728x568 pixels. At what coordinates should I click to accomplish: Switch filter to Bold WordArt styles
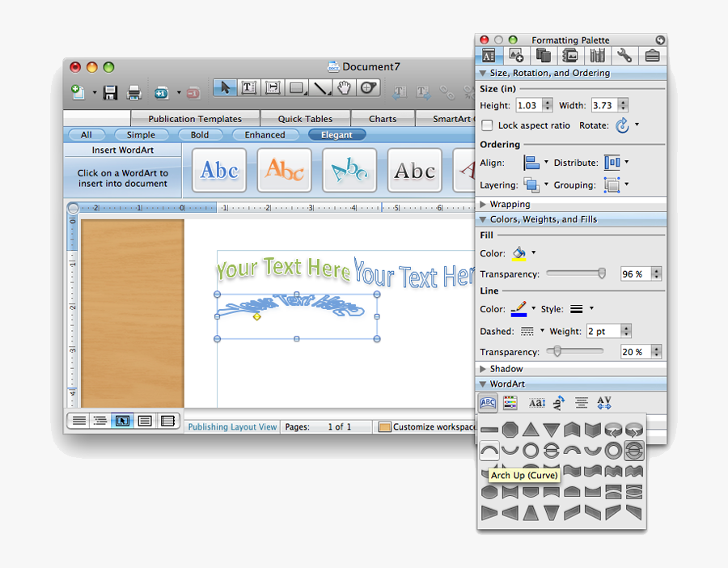pyautogui.click(x=200, y=134)
